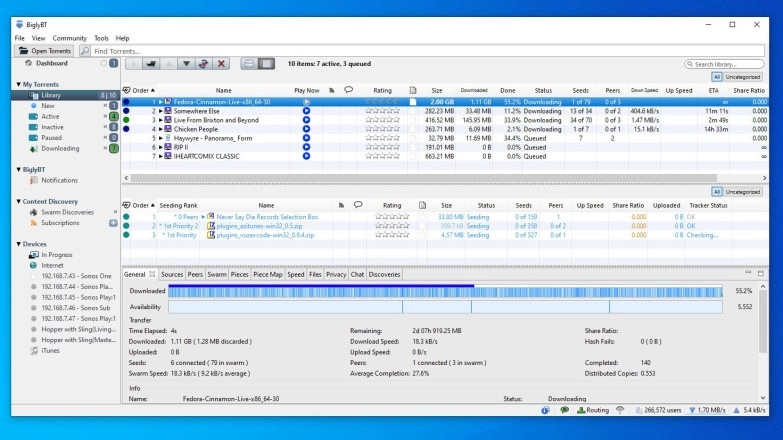Sort downloads by Size column header
Image resolution: width=783 pixels, height=440 pixels.
click(437, 90)
